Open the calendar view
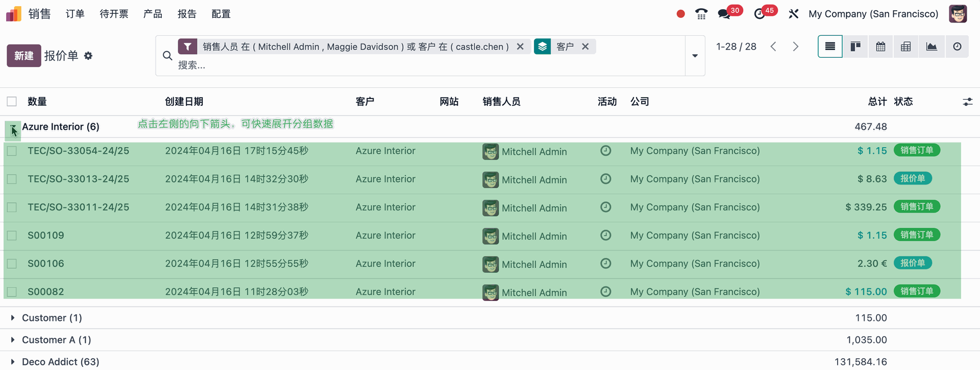This screenshot has width=980, height=370. point(880,47)
